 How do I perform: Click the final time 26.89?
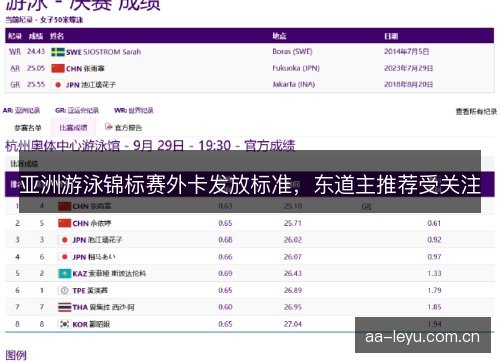click(293, 290)
